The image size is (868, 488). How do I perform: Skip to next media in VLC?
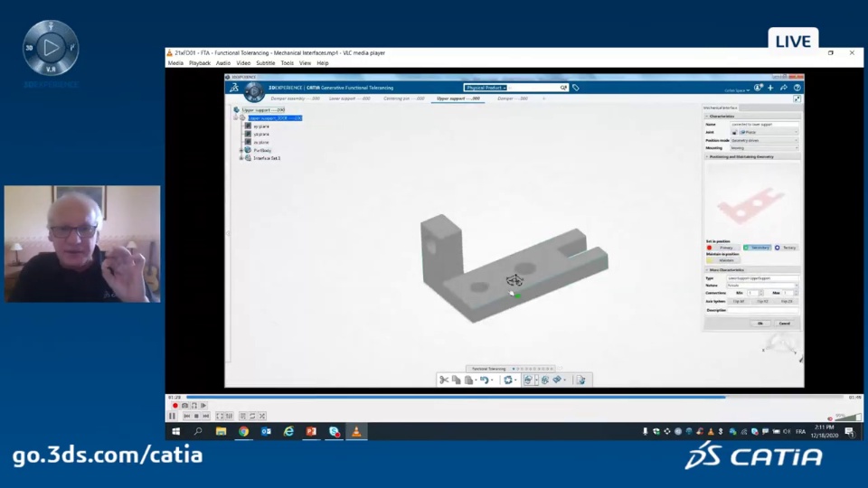pos(206,416)
